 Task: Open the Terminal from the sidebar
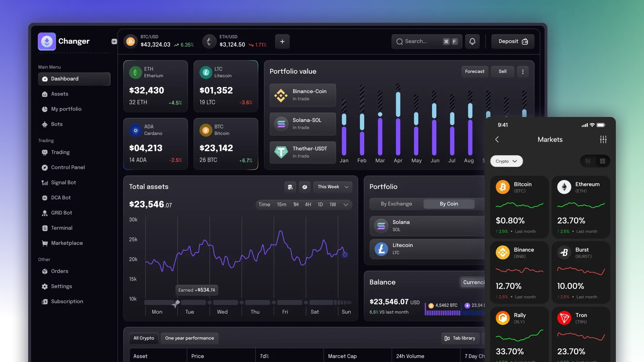(x=61, y=228)
